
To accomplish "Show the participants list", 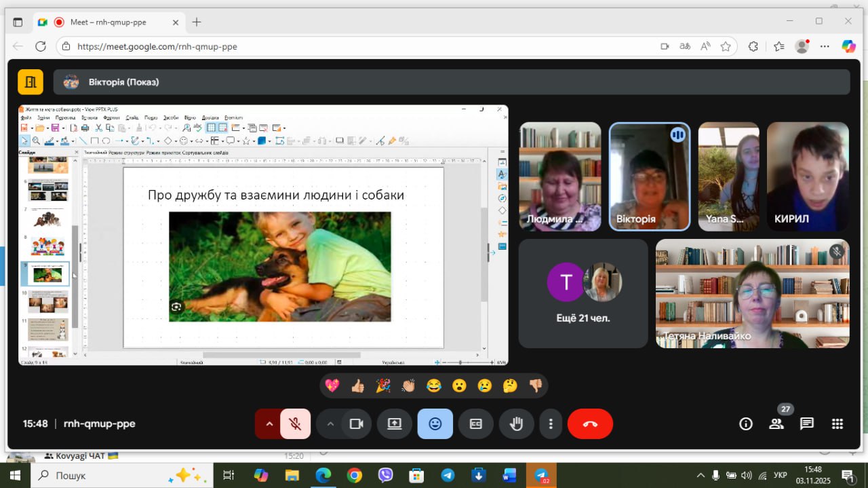I will (x=776, y=424).
